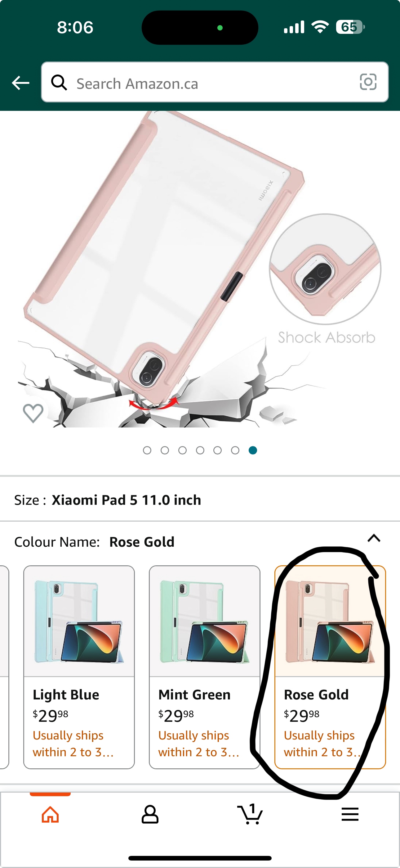Add item to wishlist with heart icon
The height and width of the screenshot is (868, 400).
point(33,413)
